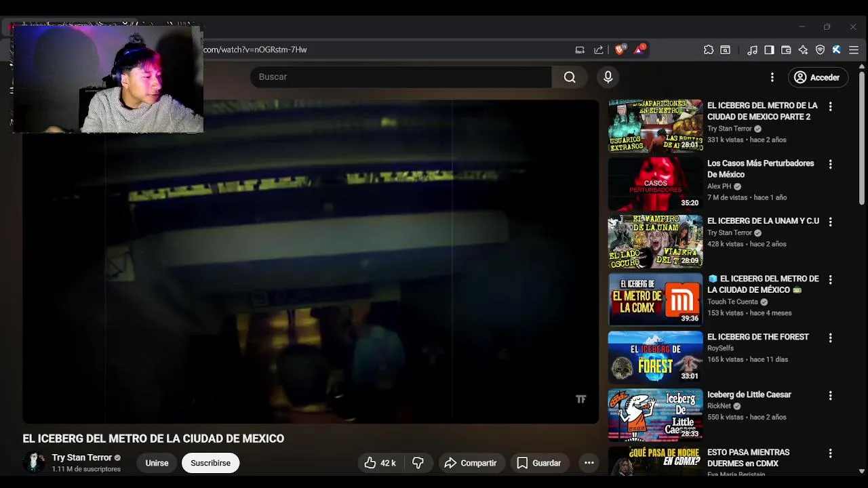
Task: Options for Iceberg de Little Caesar
Action: click(x=830, y=395)
